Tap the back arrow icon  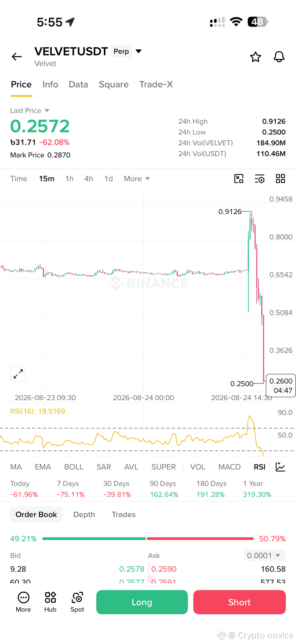coord(17,57)
